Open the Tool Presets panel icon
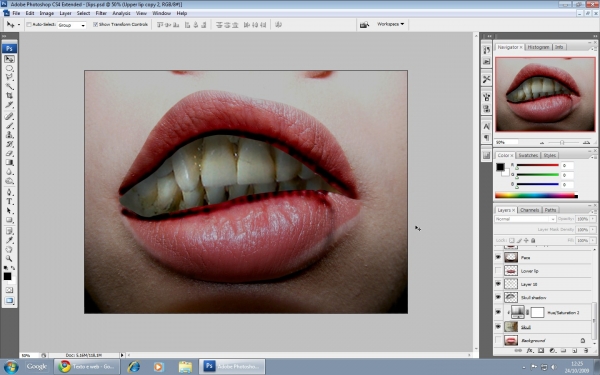This screenshot has width=600, height=375. tap(486, 79)
